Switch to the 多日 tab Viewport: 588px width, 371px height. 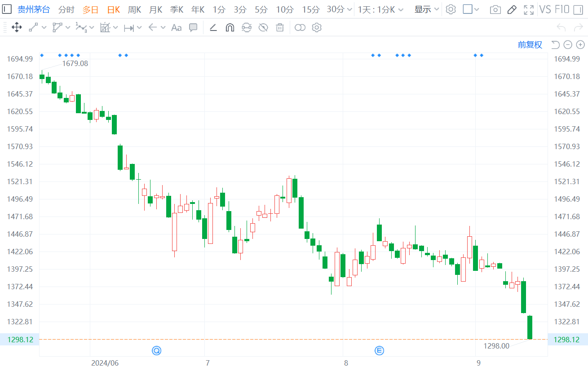pos(90,9)
